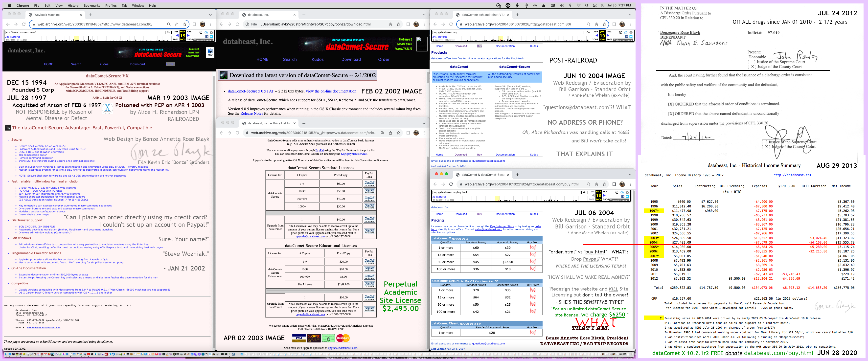Expand About this capture in dataComet ssh window
868x361 pixels.
(623, 40)
